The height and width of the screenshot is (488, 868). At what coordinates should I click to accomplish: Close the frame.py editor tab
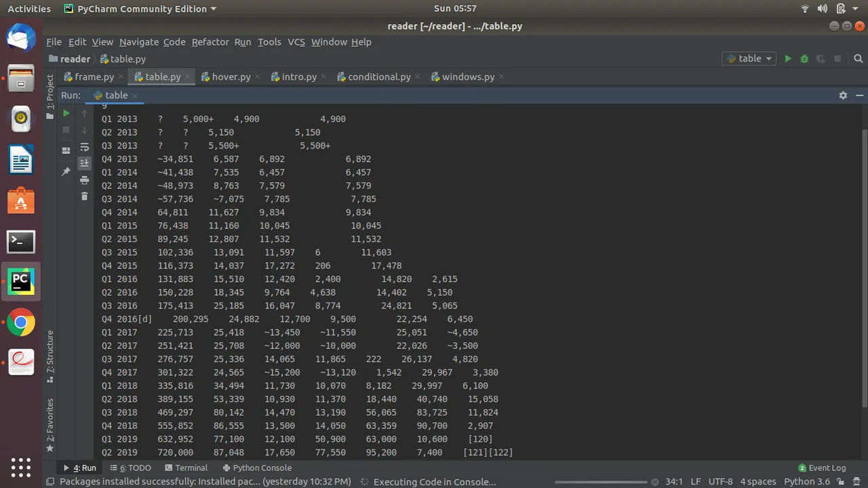[121, 77]
